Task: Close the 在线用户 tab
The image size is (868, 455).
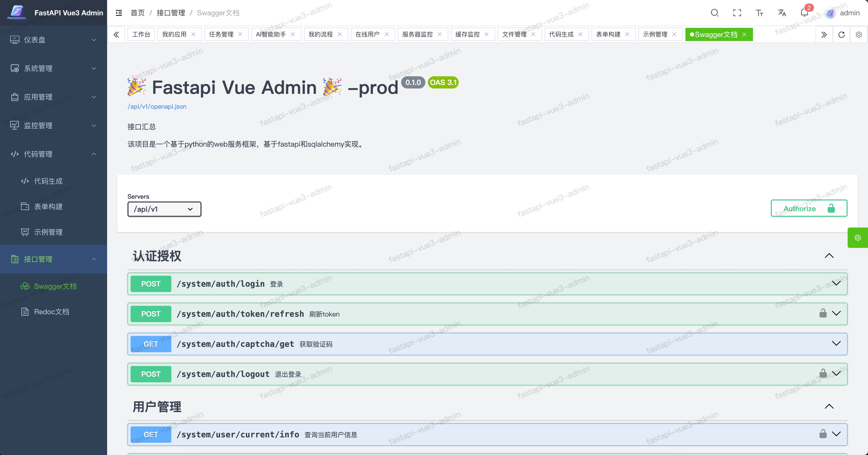Action: point(387,34)
